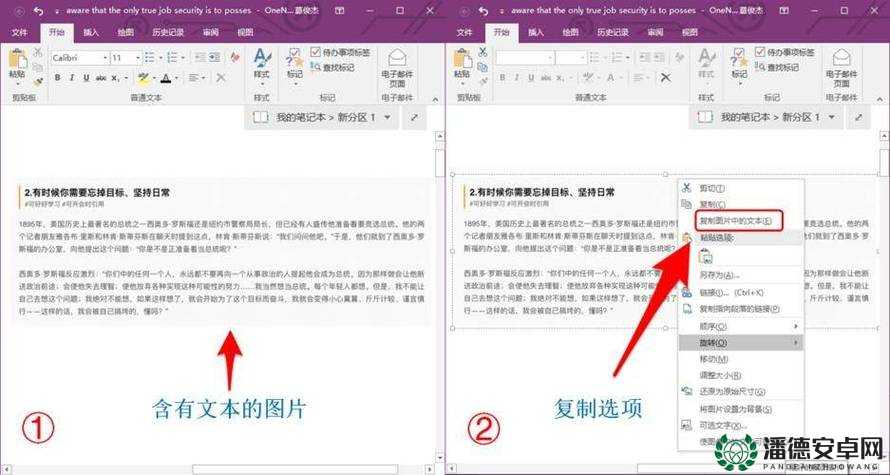Decrease the indent in the left window

[x=200, y=58]
